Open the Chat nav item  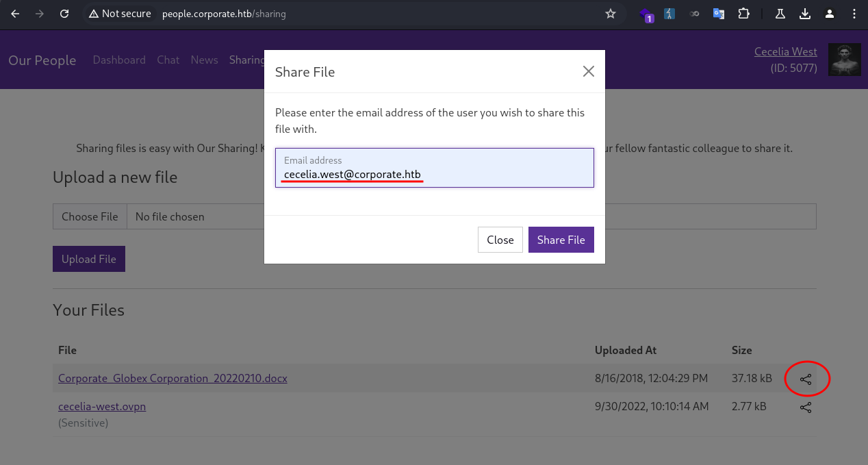168,60
